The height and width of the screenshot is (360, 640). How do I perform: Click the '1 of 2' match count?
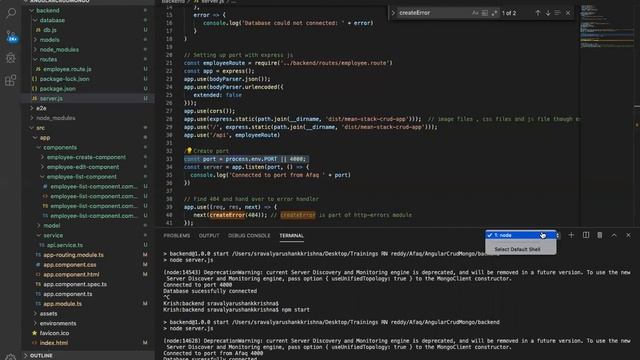[x=509, y=13]
